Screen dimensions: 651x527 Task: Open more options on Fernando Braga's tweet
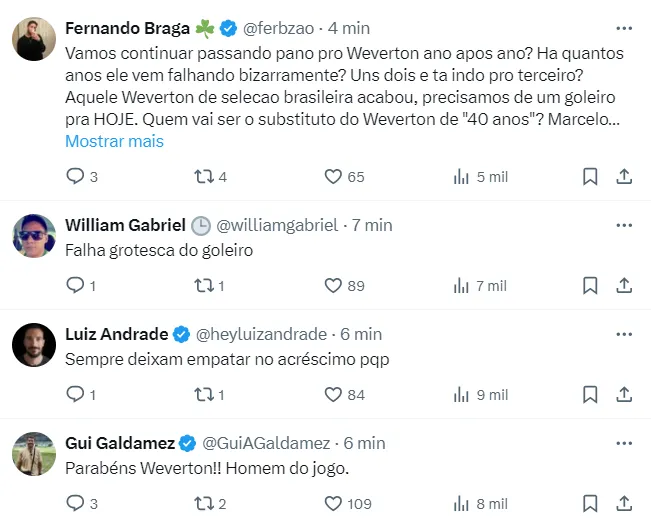[x=623, y=29]
